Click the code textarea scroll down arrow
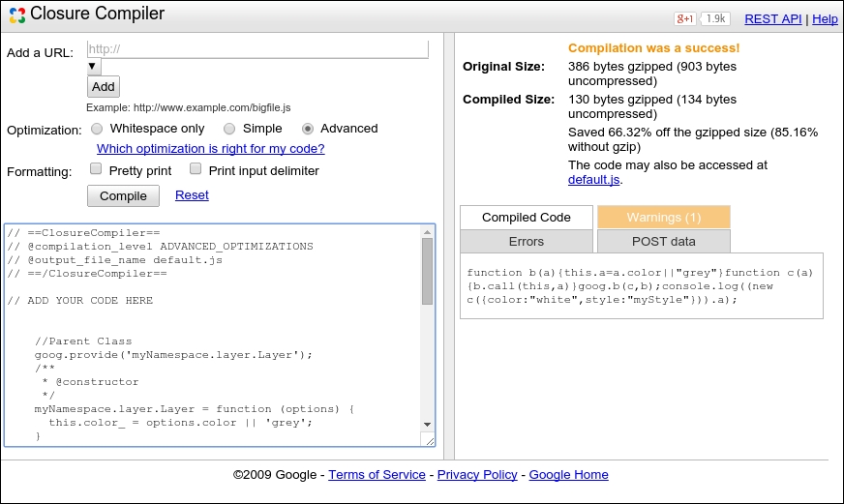The height and width of the screenshot is (504, 844). (x=427, y=424)
